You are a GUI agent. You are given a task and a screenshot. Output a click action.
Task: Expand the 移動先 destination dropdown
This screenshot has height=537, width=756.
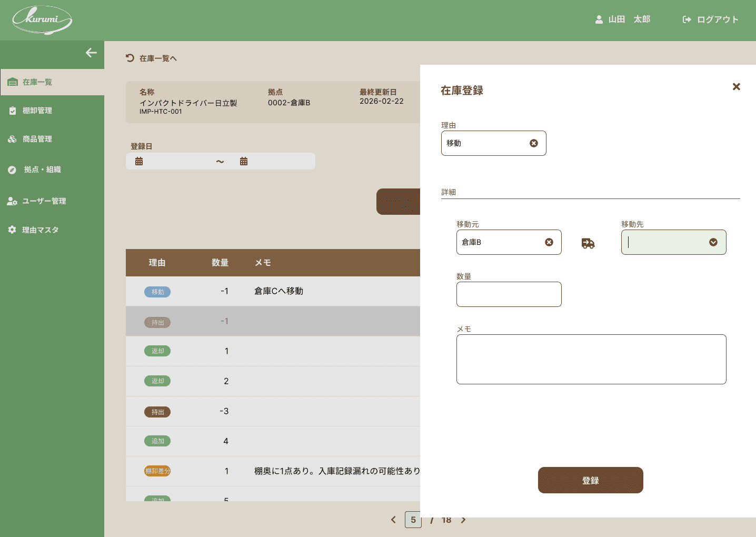pyautogui.click(x=713, y=242)
